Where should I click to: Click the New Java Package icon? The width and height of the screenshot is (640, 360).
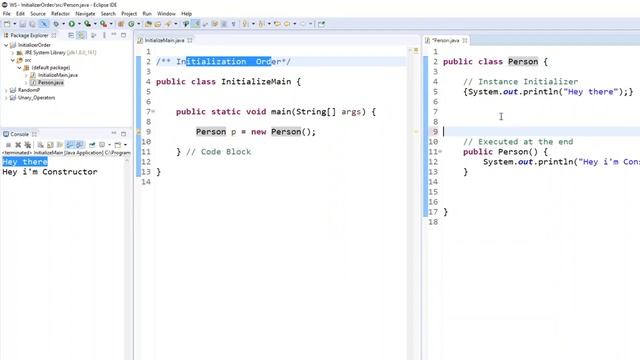pyautogui.click(x=121, y=24)
